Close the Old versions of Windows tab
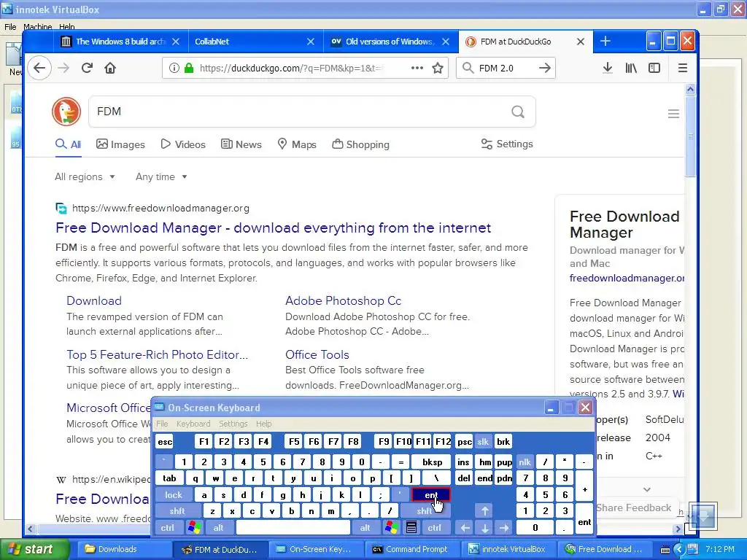The height and width of the screenshot is (560, 747). 446,42
